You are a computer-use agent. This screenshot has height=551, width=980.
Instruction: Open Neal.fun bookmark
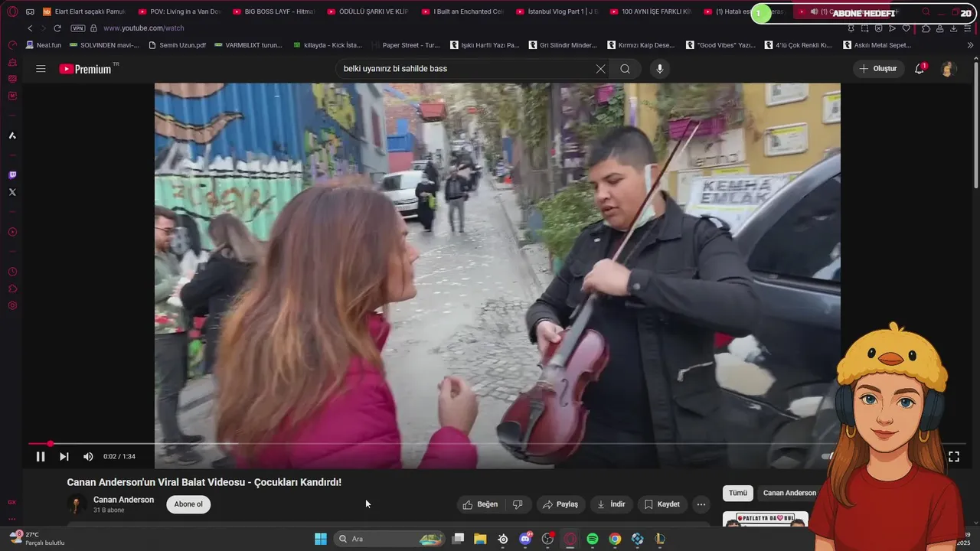coord(44,45)
